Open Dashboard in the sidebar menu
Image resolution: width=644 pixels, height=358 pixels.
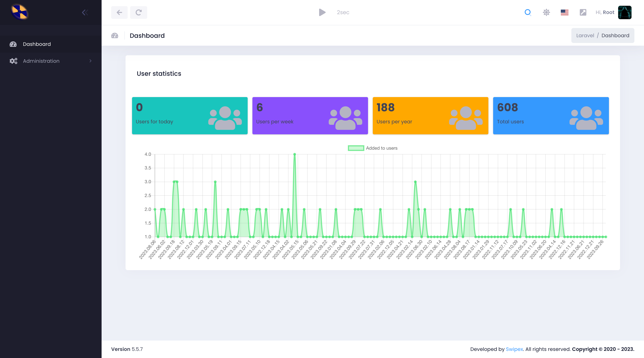pyautogui.click(x=37, y=44)
